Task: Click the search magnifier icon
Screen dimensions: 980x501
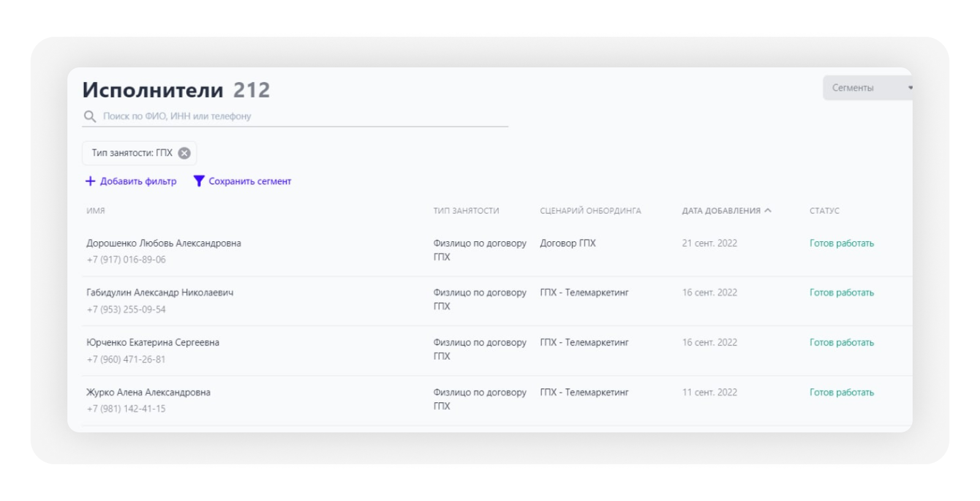Action: coord(90,116)
